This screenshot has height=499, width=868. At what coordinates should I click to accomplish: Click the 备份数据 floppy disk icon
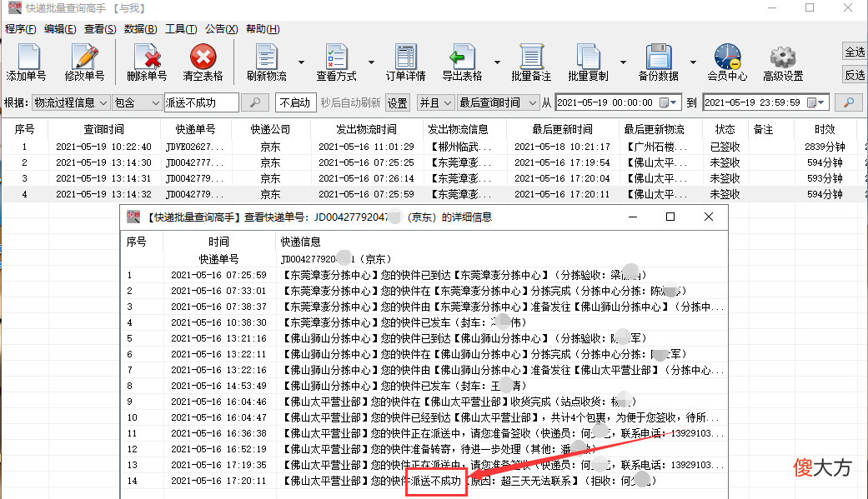(658, 62)
